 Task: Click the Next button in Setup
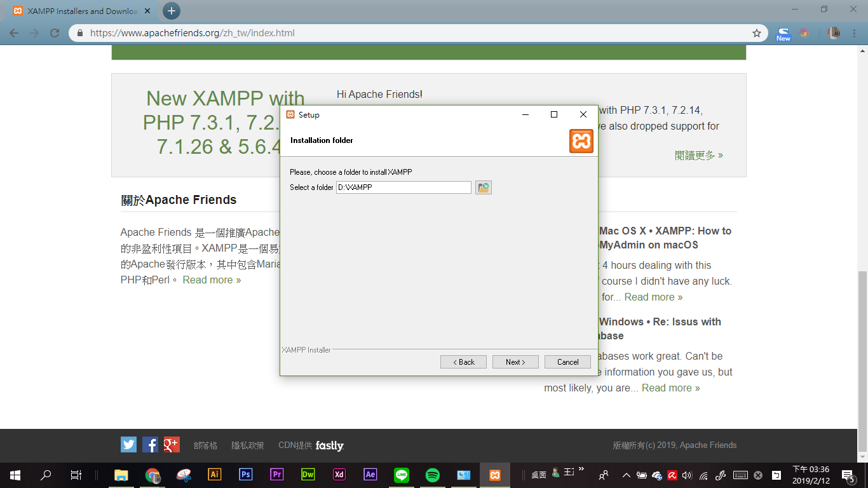click(x=515, y=362)
